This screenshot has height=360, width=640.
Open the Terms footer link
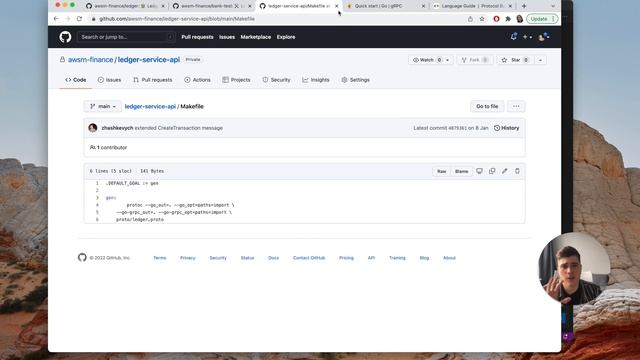(160, 258)
